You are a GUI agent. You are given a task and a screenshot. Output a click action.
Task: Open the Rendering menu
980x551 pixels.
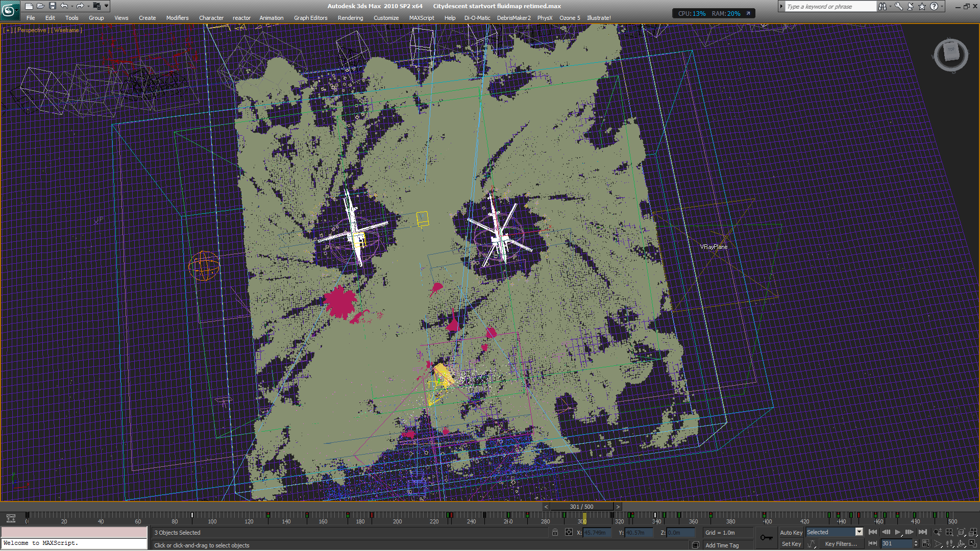pos(350,18)
